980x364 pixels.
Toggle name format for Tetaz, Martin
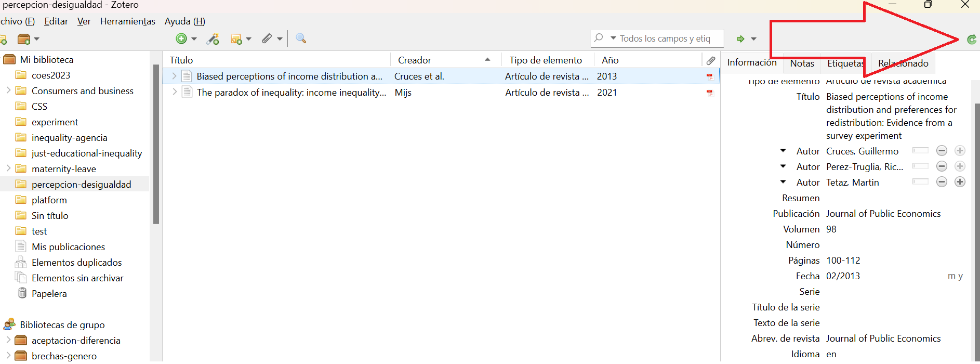click(920, 182)
